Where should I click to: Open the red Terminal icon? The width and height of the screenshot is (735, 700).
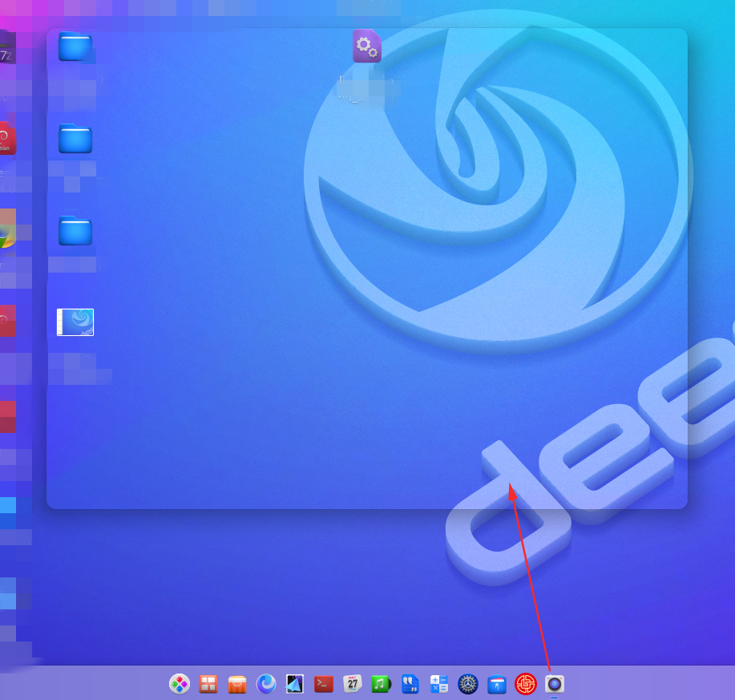(324, 684)
